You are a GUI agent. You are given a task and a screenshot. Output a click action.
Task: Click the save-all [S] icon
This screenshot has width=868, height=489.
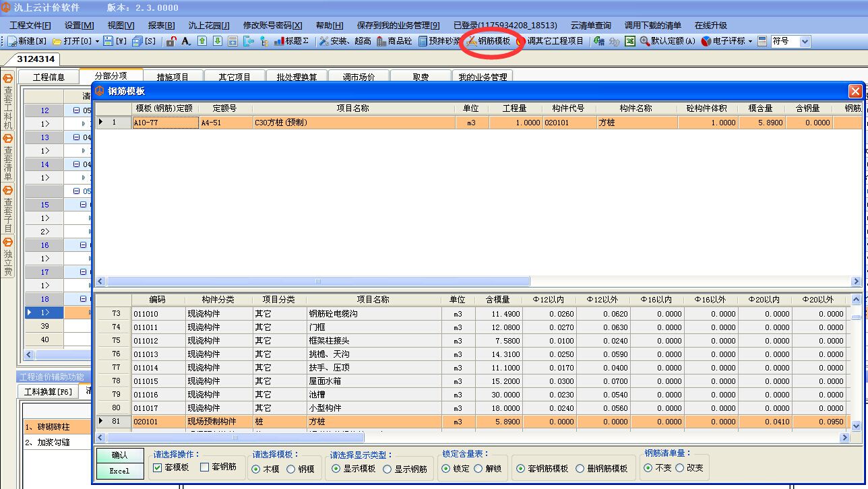(x=137, y=41)
